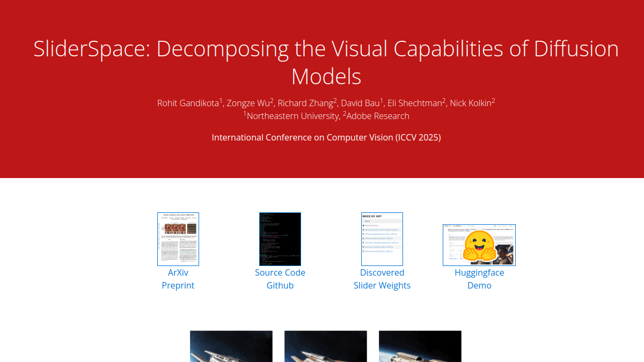The height and width of the screenshot is (362, 644).
Task: Open Richard Zhang's author link
Action: pyautogui.click(x=305, y=103)
